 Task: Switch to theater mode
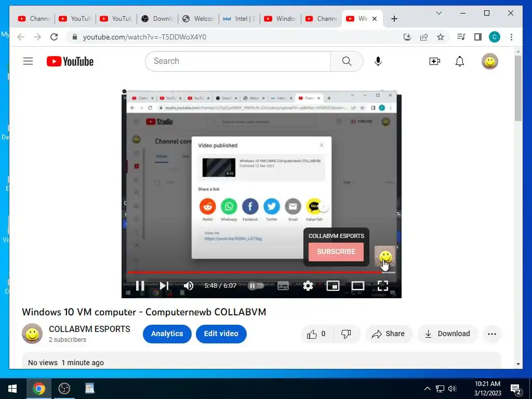click(x=357, y=286)
